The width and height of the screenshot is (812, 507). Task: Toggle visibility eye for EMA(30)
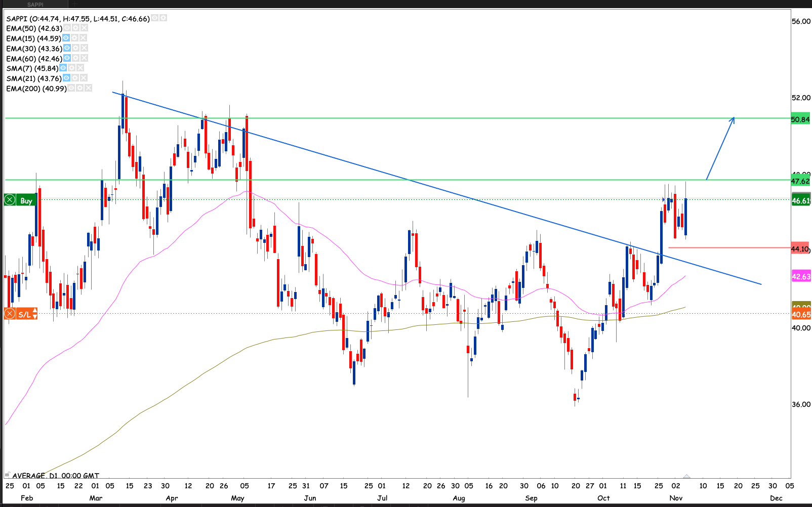[x=67, y=48]
